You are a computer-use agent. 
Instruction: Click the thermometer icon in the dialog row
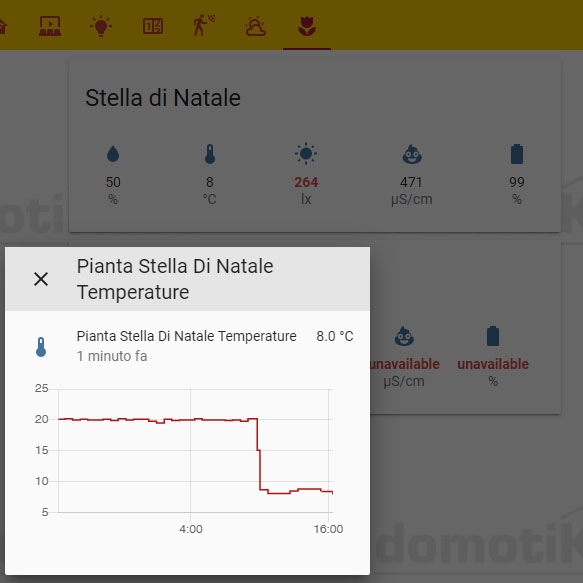click(x=41, y=347)
